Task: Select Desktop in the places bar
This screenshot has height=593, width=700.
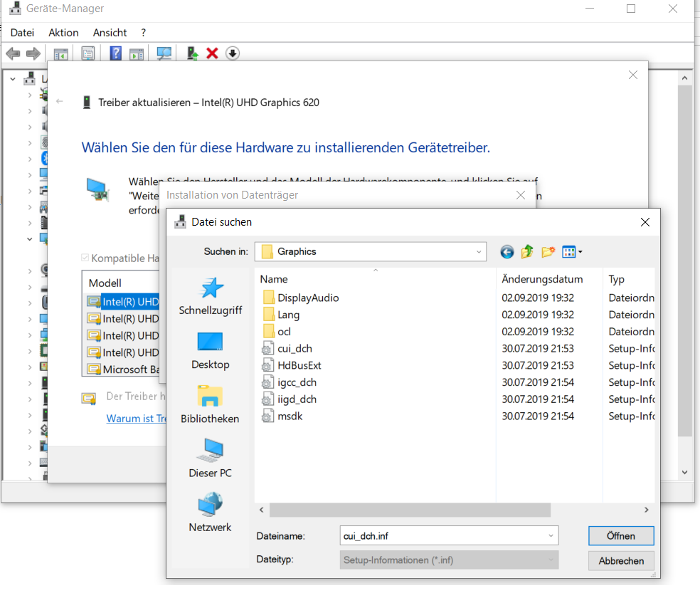Action: [x=211, y=351]
